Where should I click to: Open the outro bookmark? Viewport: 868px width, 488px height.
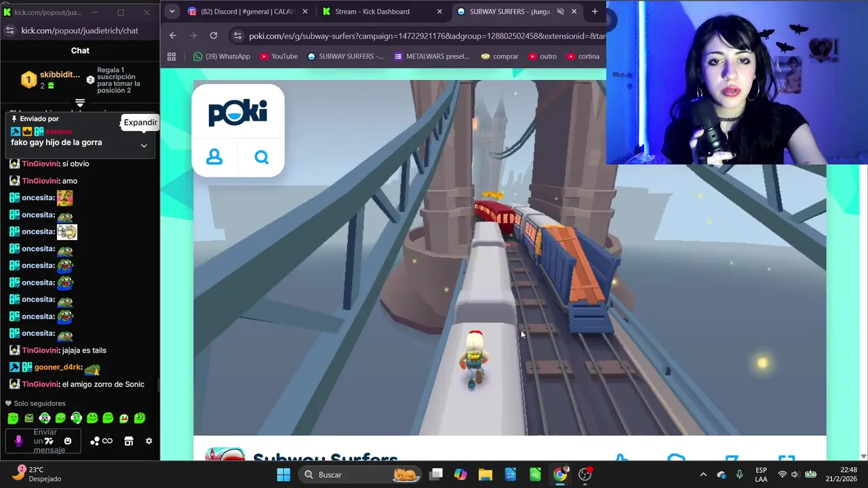543,56
